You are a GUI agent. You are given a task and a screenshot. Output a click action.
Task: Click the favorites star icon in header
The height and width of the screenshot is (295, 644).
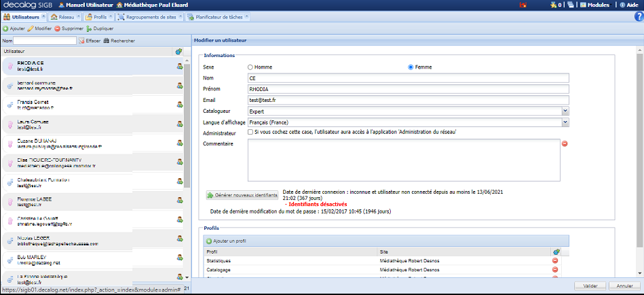click(x=553, y=5)
